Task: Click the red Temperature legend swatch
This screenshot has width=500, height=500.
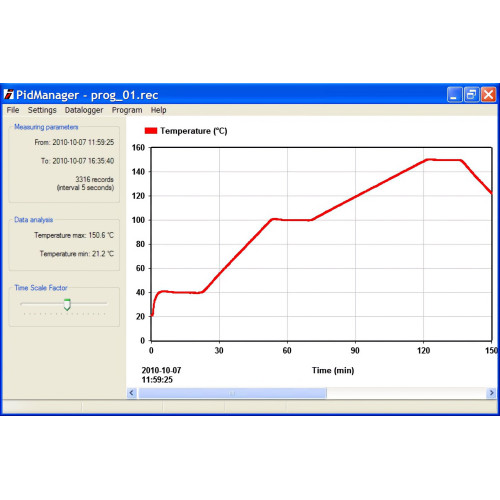Action: tap(151, 131)
